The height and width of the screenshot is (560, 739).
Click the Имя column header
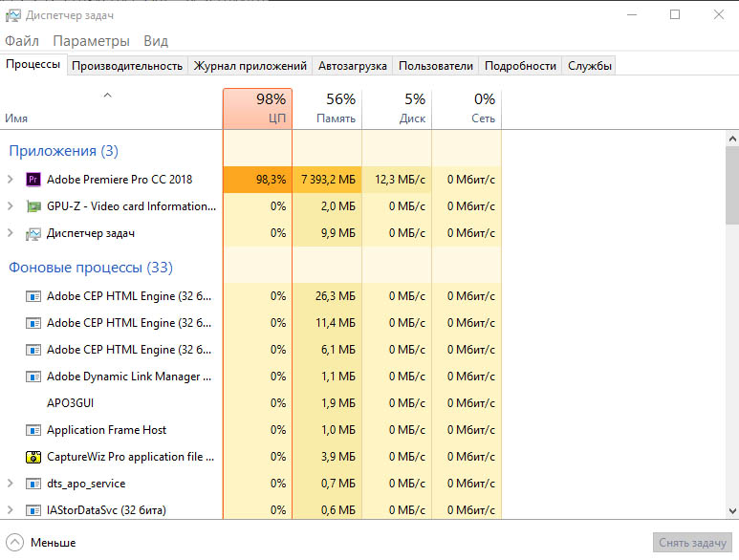(111, 108)
